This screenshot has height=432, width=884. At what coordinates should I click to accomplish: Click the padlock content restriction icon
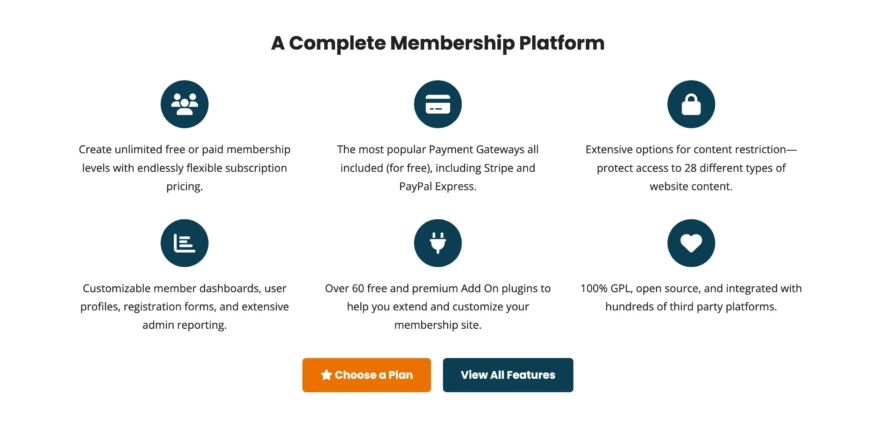click(691, 104)
